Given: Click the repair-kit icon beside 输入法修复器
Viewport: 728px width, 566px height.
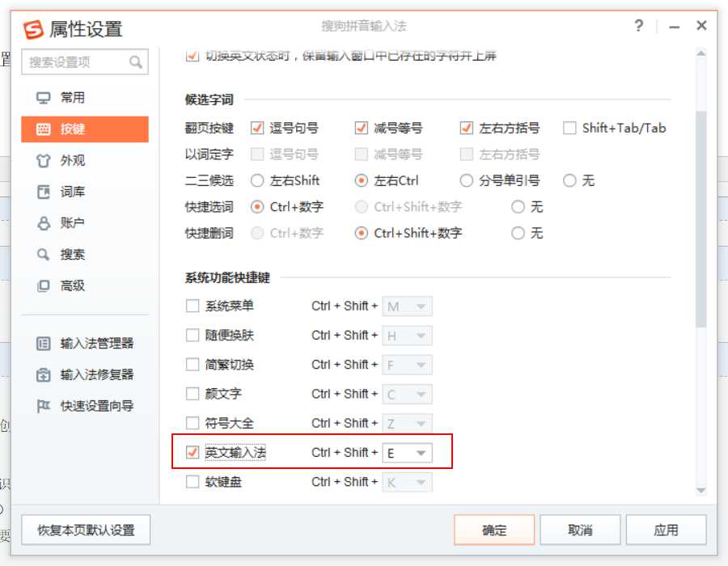Looking at the screenshot, I should 43,374.
